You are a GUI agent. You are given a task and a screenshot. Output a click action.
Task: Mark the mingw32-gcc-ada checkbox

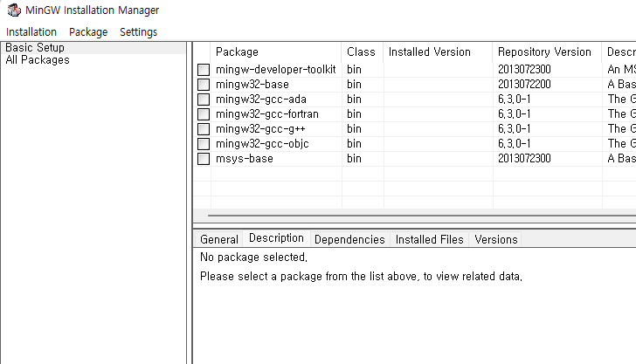(x=204, y=100)
